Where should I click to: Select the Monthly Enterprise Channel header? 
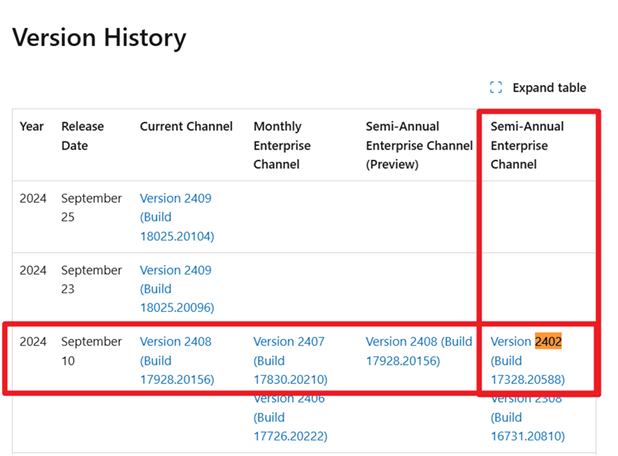282,145
